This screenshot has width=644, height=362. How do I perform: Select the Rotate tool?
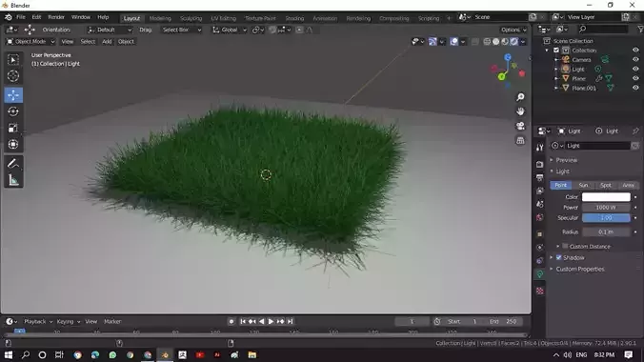[13, 111]
